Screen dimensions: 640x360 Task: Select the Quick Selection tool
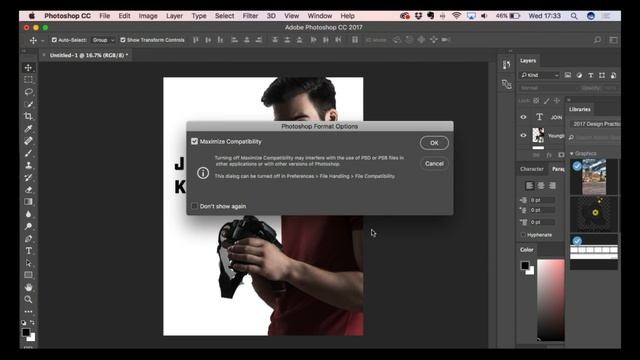(x=28, y=104)
